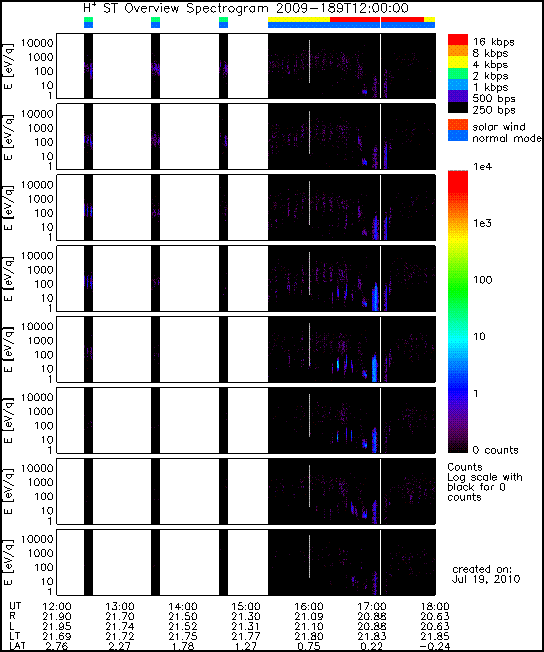Click the 15:00 UT tick label
Image resolution: width=544 pixels, height=652 pixels.
[246, 606]
